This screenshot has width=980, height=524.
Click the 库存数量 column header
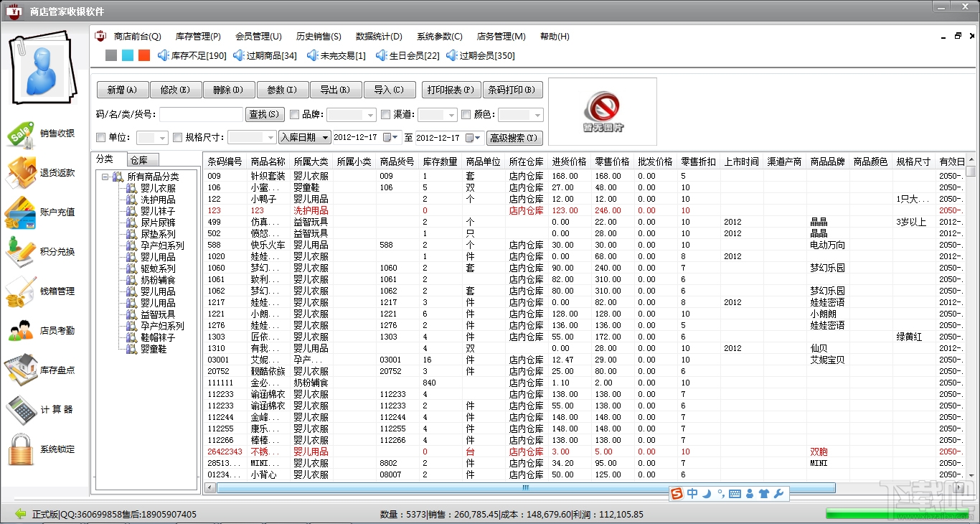[x=440, y=162]
